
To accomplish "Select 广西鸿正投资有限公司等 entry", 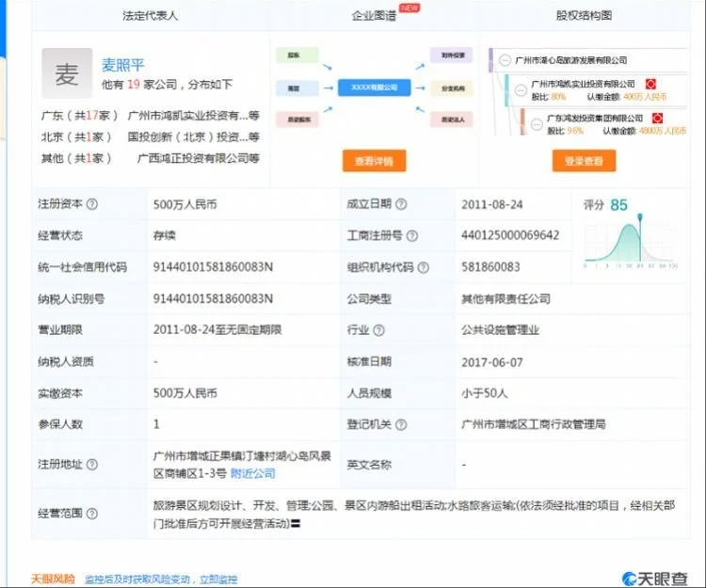I will click(x=198, y=158).
